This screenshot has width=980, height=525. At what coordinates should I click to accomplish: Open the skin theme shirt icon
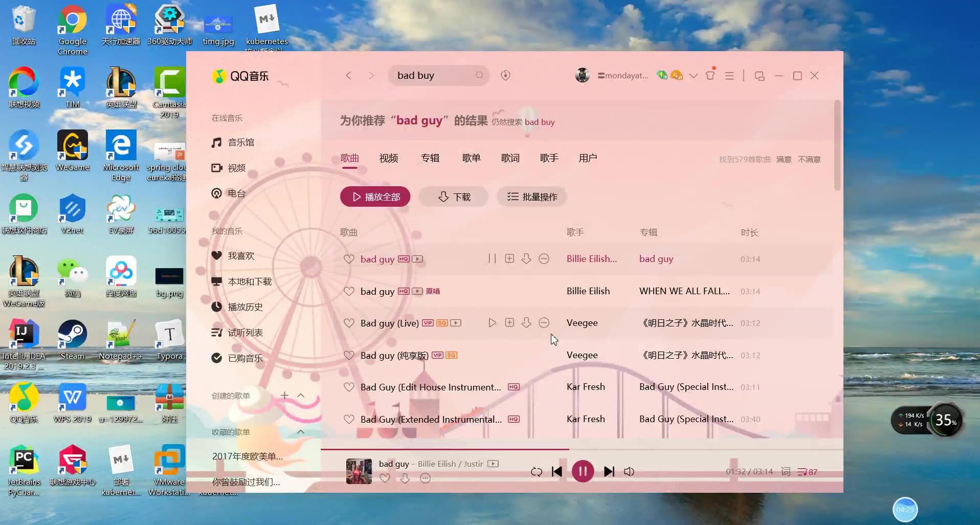710,75
